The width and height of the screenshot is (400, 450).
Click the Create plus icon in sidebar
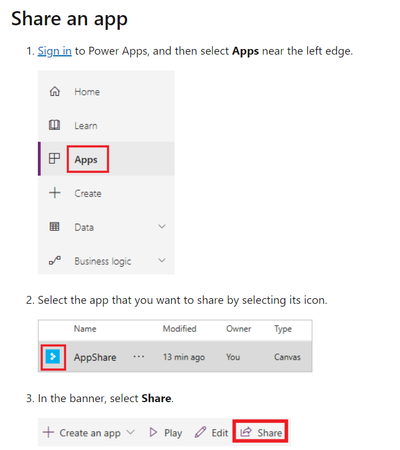click(55, 193)
